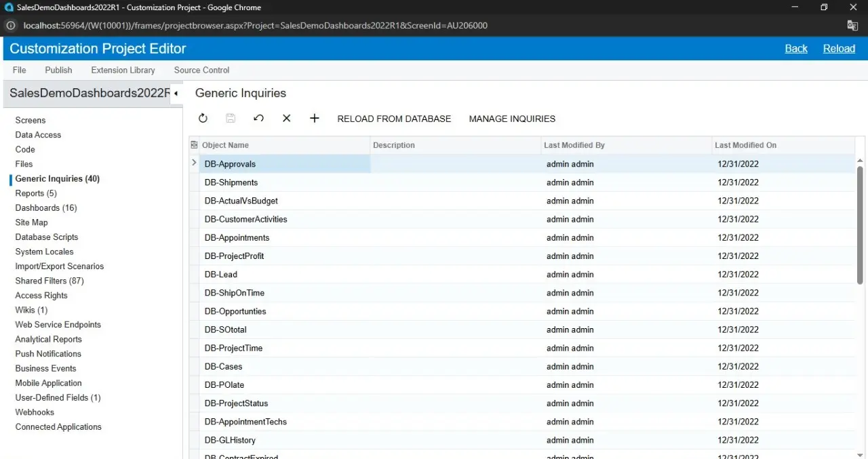
Task: Open Shared Filters (87) node
Action: tap(50, 281)
